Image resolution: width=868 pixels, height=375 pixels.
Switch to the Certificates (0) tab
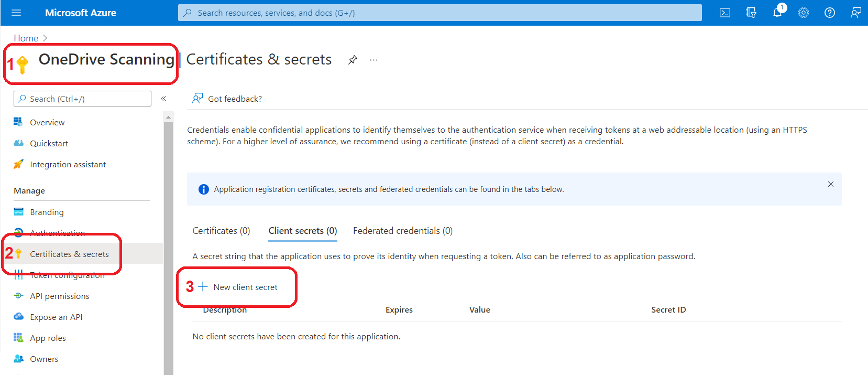pyautogui.click(x=221, y=231)
